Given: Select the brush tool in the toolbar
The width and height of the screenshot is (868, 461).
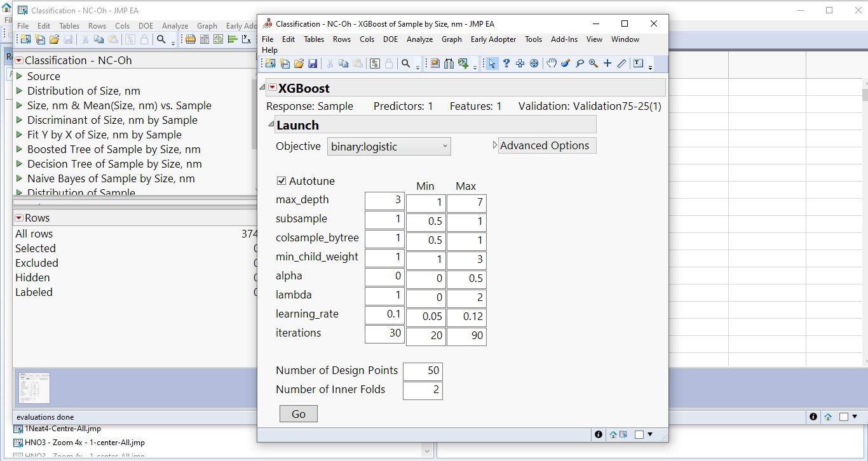Looking at the screenshot, I should pos(566,63).
